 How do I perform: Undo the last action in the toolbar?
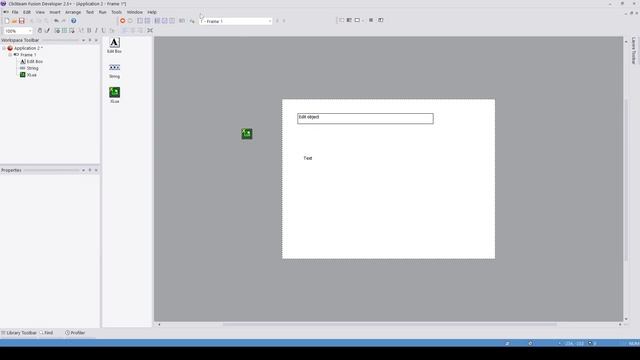click(x=56, y=21)
